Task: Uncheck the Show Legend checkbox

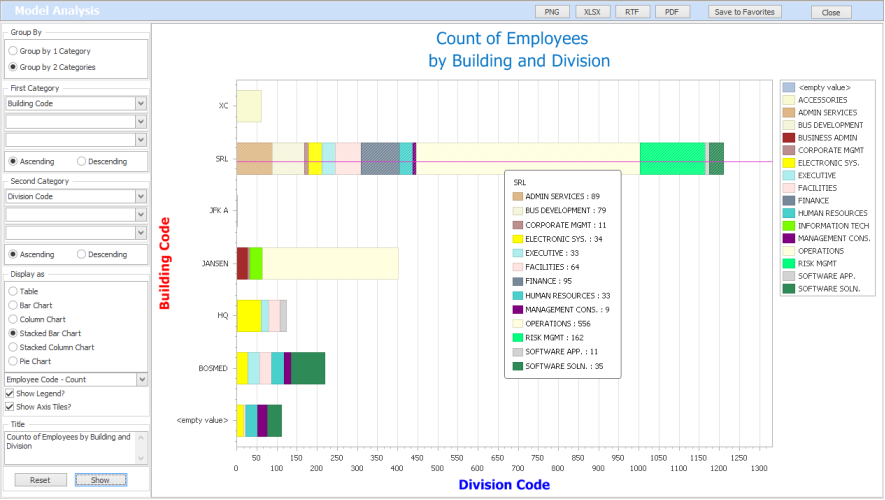Action: click(10, 393)
